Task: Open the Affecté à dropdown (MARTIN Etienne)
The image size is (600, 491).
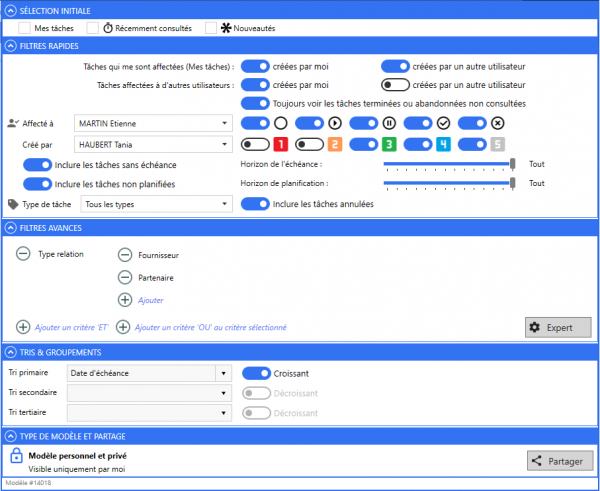Action: click(x=153, y=123)
